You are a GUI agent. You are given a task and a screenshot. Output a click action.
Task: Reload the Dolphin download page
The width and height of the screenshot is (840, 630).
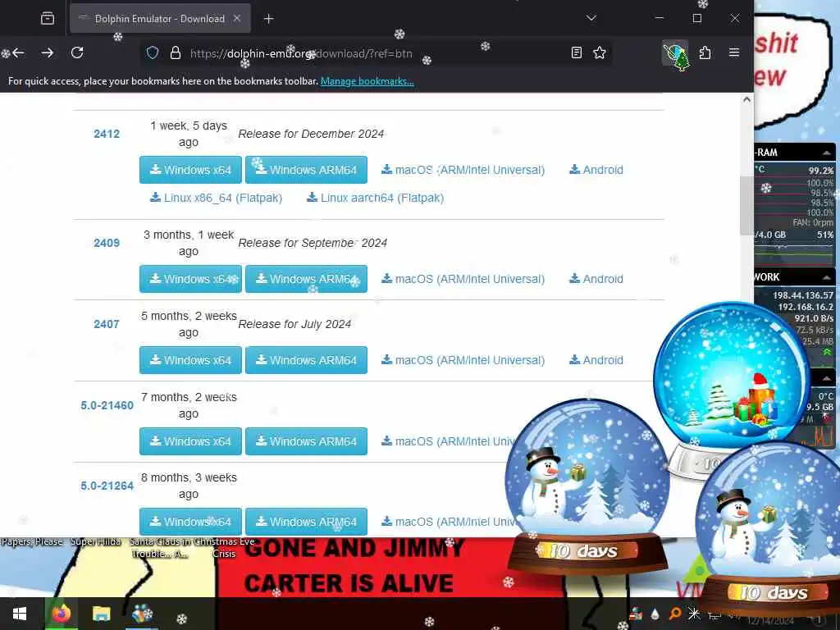(x=77, y=52)
